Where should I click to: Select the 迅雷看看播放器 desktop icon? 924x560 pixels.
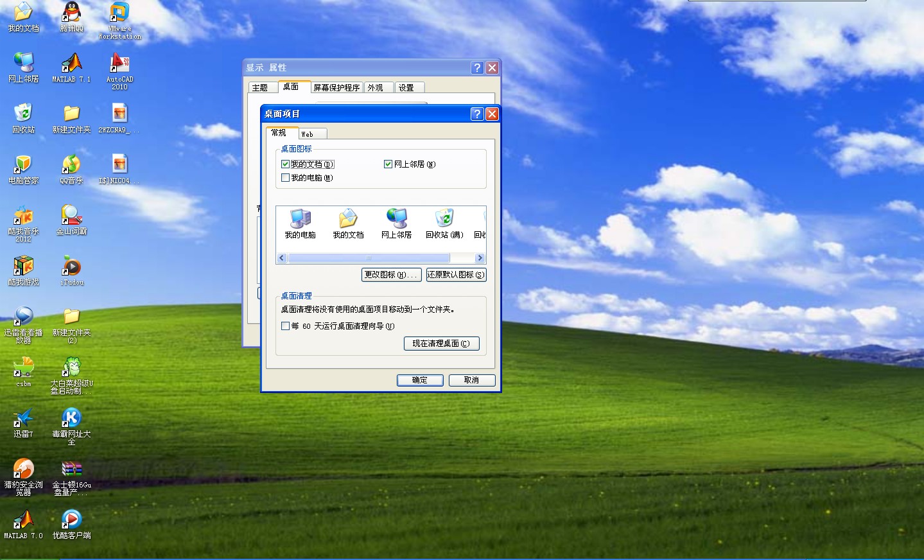point(23,325)
